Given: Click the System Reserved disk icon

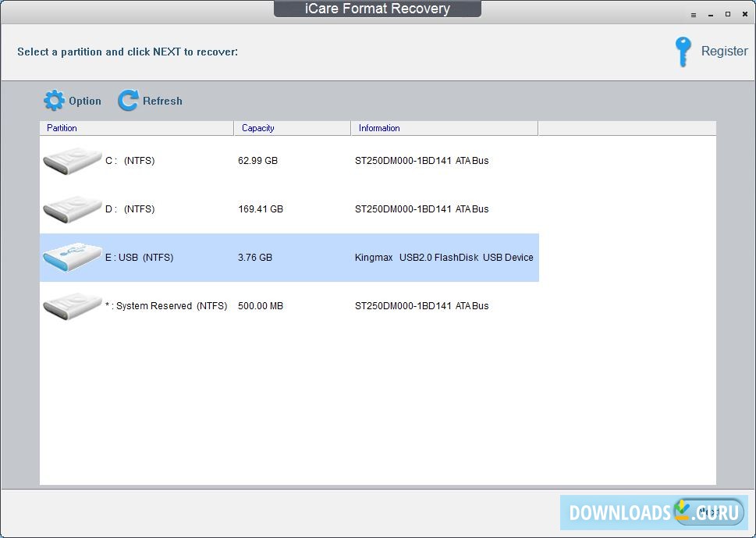Looking at the screenshot, I should 73,306.
